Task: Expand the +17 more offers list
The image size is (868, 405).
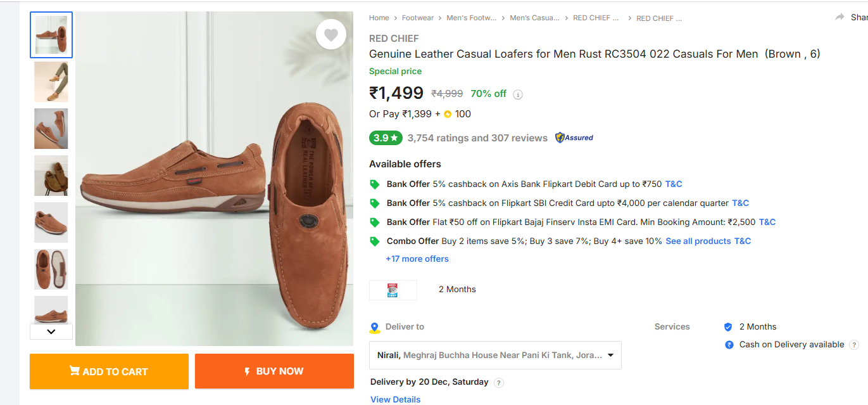Action: coord(417,259)
